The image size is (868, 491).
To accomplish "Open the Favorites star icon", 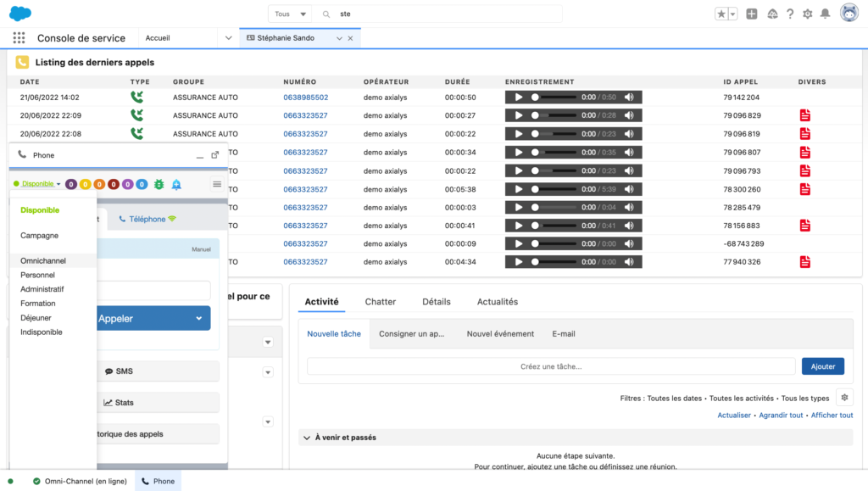I will (721, 14).
